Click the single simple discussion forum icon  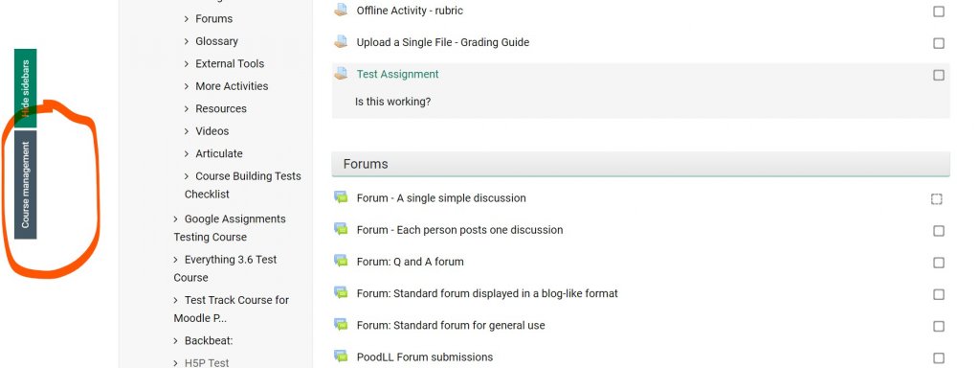[x=341, y=197]
